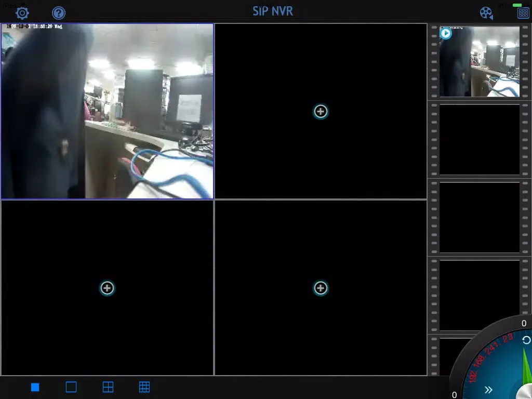Tap the refresh icon on the dial
Viewport: 532px width, 399px height.
pos(526,340)
